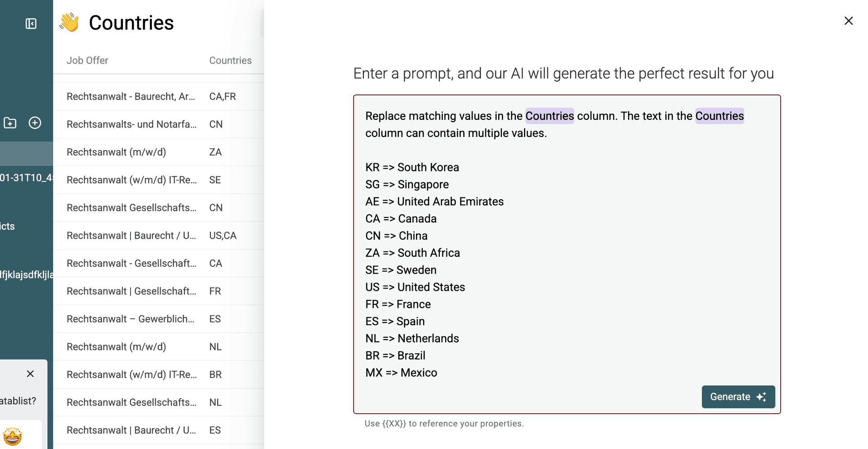Screen dimensions: 868x449
Task: Click the Countries column header
Action: pyautogui.click(x=230, y=61)
